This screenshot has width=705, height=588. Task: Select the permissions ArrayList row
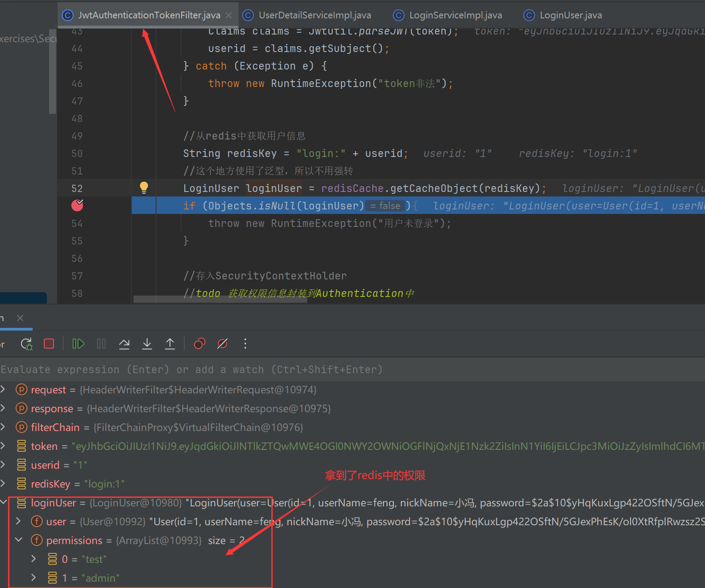(x=352, y=540)
